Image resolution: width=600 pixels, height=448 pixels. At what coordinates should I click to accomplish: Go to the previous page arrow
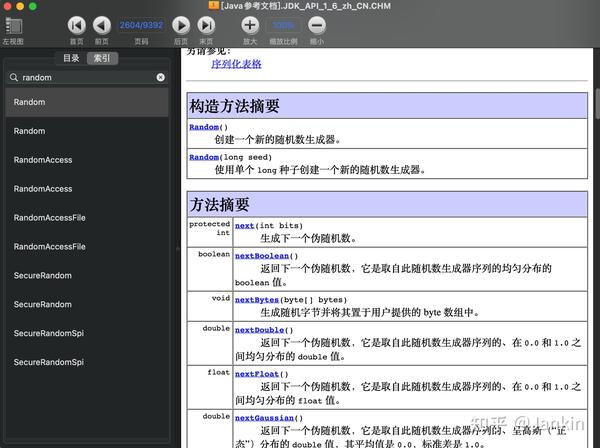click(102, 26)
